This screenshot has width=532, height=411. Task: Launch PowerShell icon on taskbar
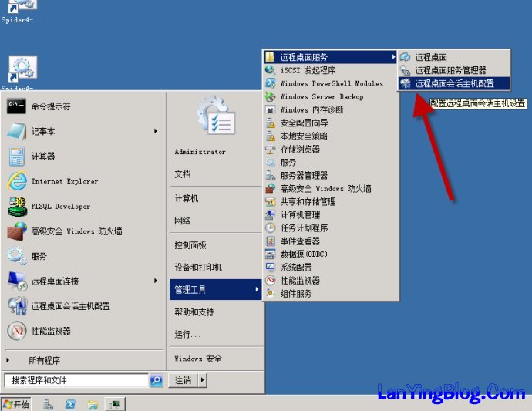tap(70, 404)
